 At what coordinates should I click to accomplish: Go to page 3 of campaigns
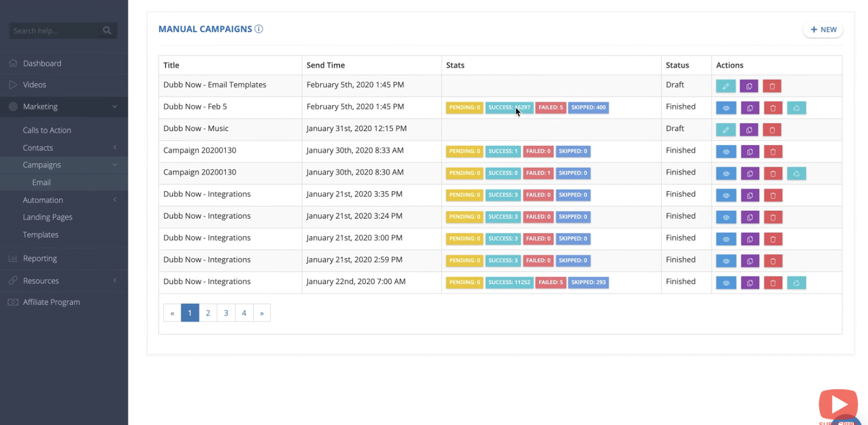tap(226, 313)
